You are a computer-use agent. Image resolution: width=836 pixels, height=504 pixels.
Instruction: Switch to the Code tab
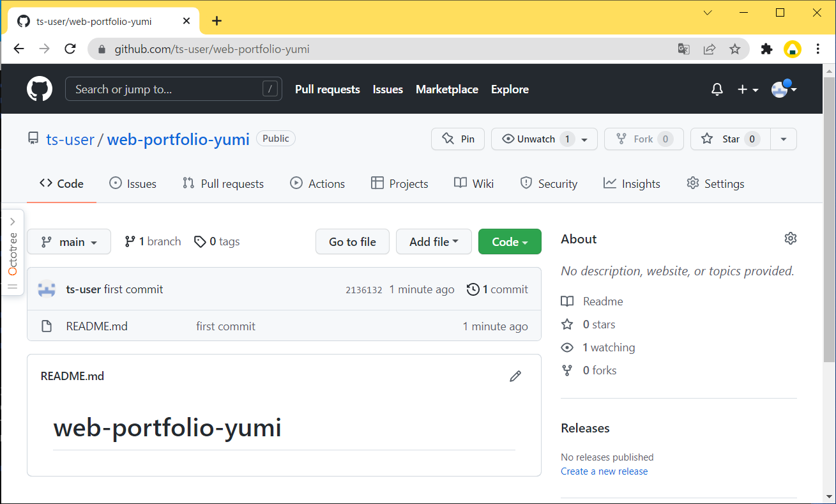pos(61,184)
